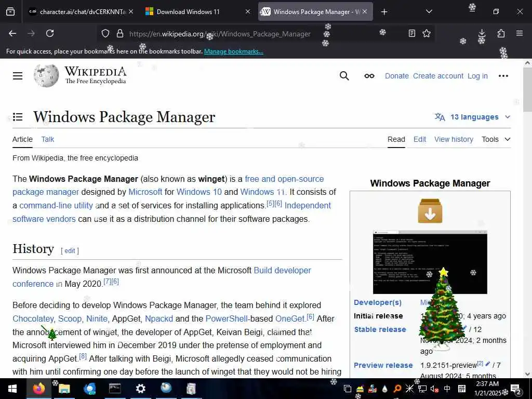The image size is (532, 399).
Task: Click the address bar URL field
Action: tap(220, 34)
